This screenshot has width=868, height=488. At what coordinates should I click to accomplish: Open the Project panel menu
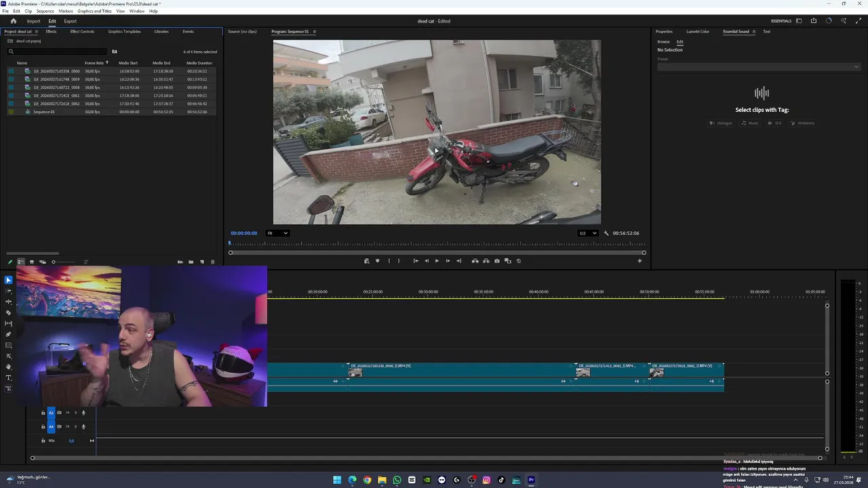pos(38,31)
